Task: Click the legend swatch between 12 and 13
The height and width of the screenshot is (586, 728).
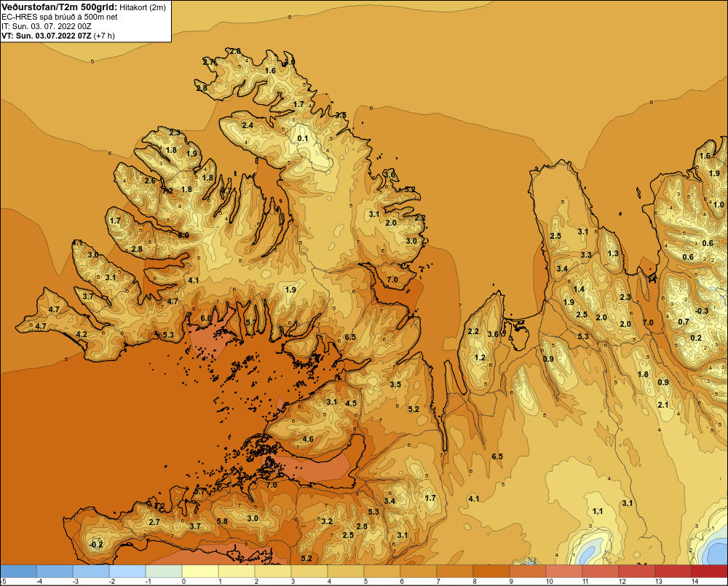Action: pos(636,571)
